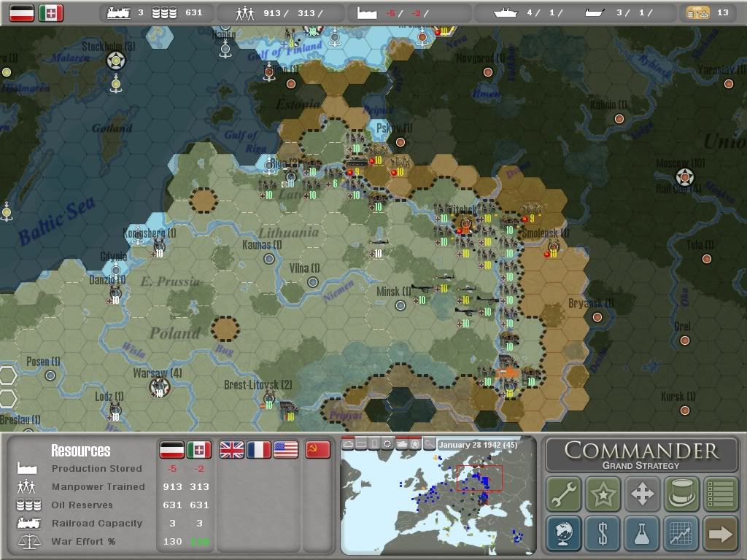Select Germany flag tab in Resources panel
Image resolution: width=747 pixels, height=560 pixels.
coord(171,449)
